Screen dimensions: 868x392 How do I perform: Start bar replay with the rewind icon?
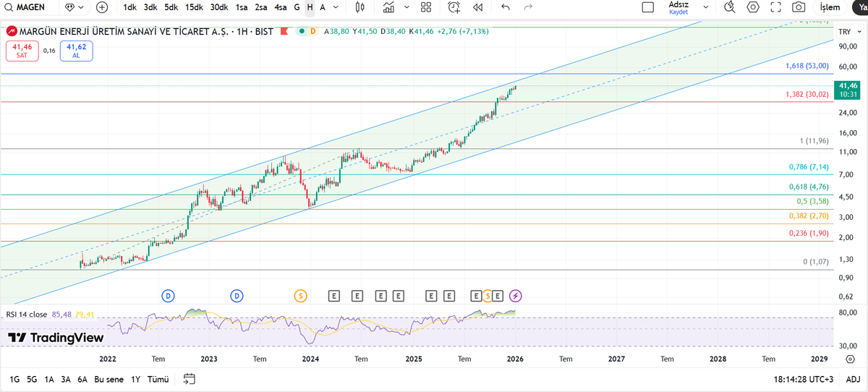[477, 7]
